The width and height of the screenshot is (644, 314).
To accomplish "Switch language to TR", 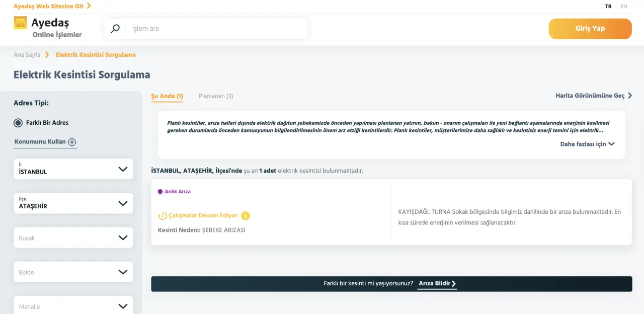I will coord(608,7).
